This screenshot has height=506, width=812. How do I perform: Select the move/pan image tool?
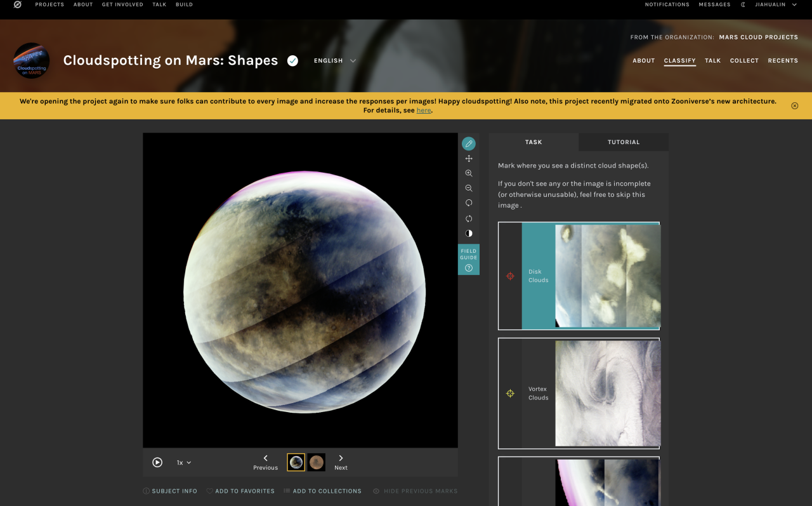(x=469, y=159)
